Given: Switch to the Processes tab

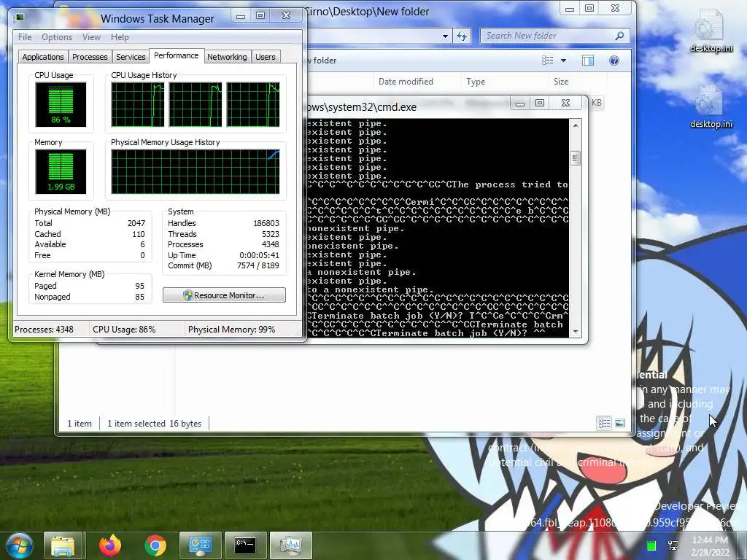Looking at the screenshot, I should point(90,57).
